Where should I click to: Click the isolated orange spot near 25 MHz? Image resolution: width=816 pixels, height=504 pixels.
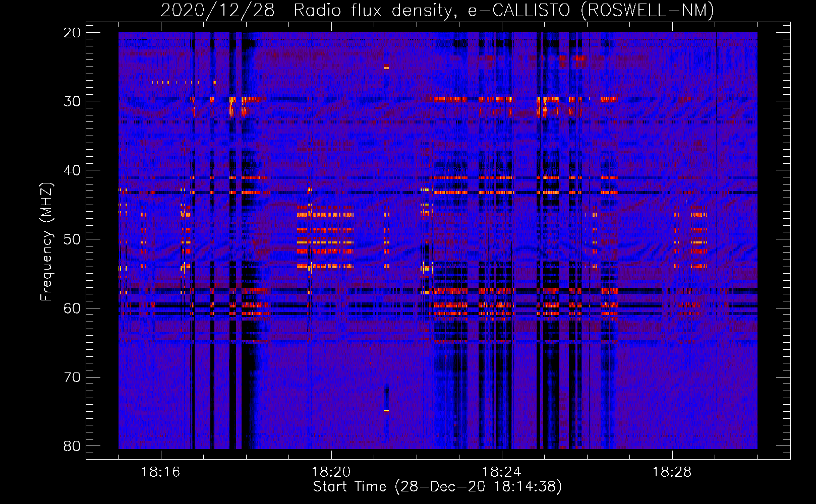[x=386, y=67]
